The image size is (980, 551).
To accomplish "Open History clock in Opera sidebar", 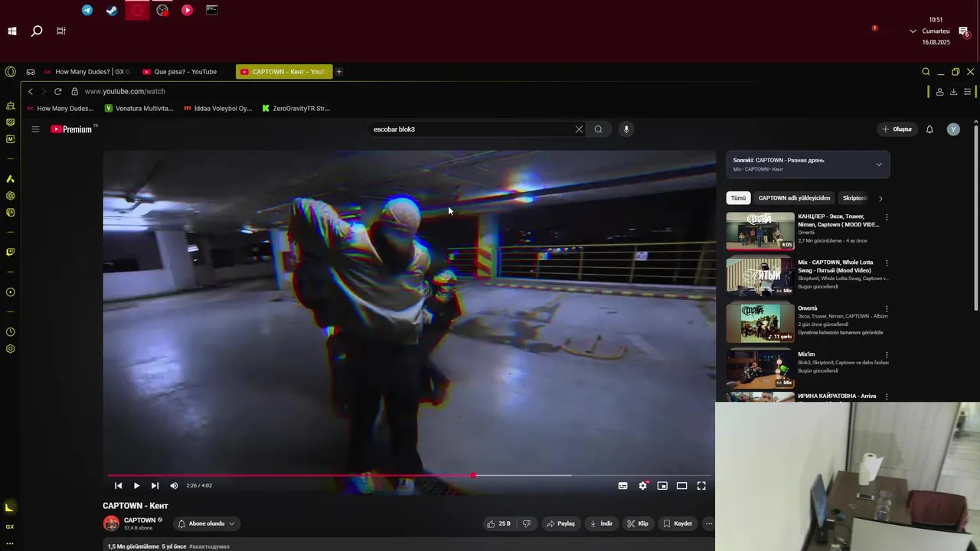I will (x=10, y=332).
